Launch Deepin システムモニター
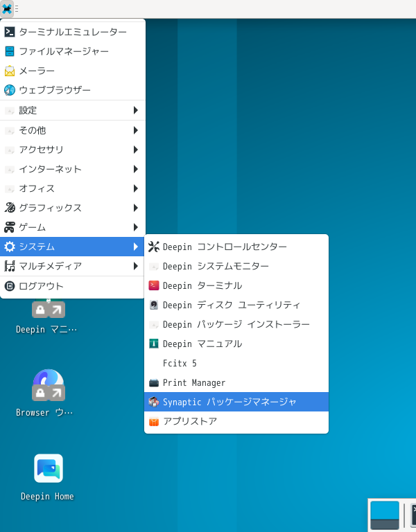 tap(236, 266)
